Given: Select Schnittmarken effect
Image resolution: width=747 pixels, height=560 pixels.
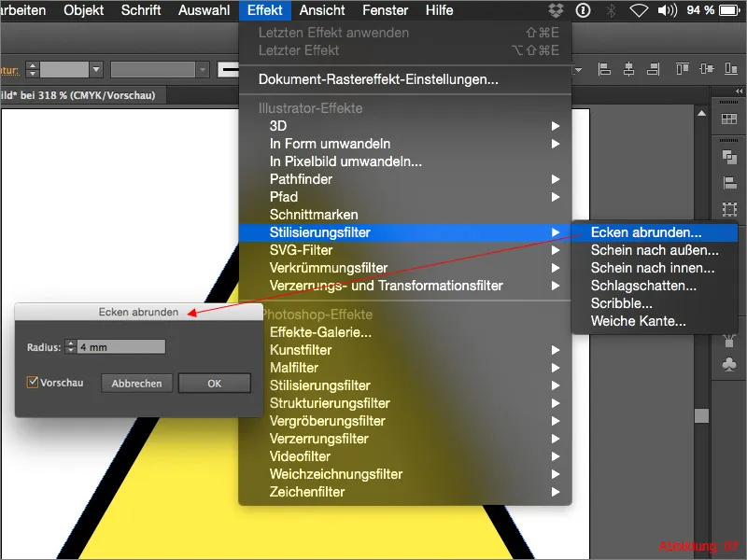Looking at the screenshot, I should click(405, 215).
